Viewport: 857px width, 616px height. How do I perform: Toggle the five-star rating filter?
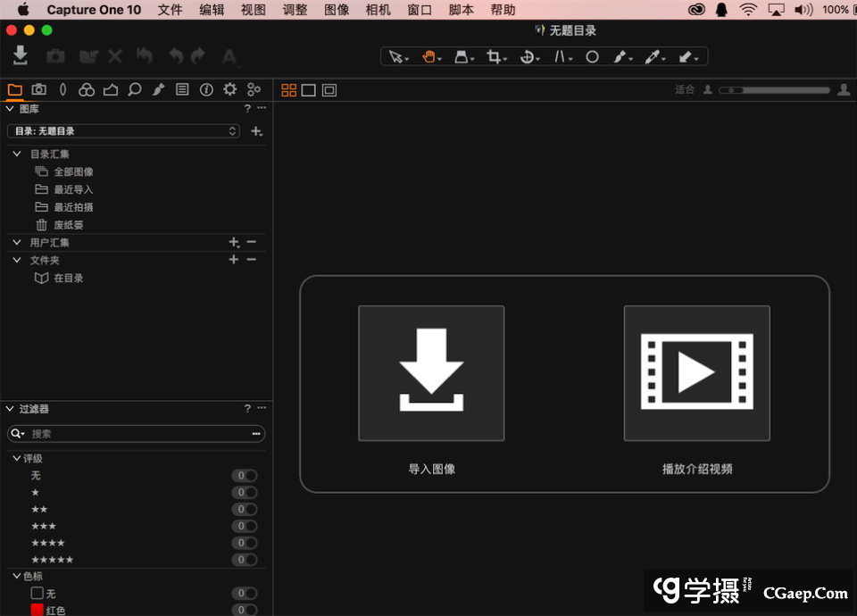(x=245, y=560)
